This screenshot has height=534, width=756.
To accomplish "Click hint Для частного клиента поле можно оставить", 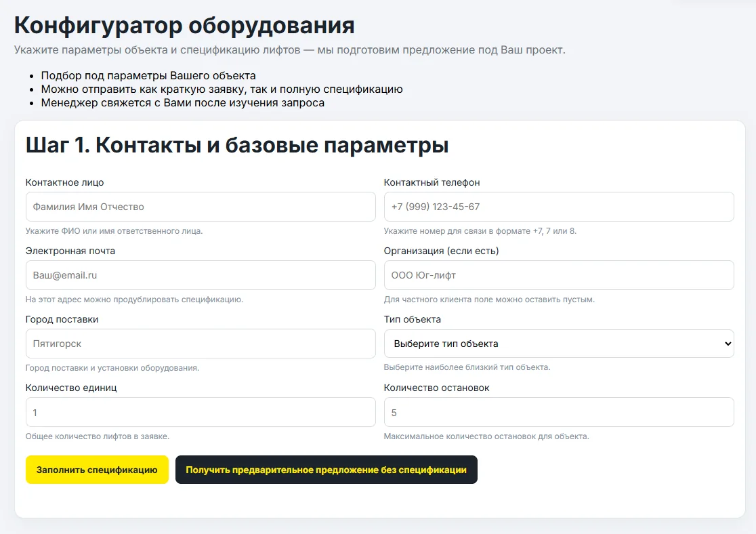I will (489, 300).
